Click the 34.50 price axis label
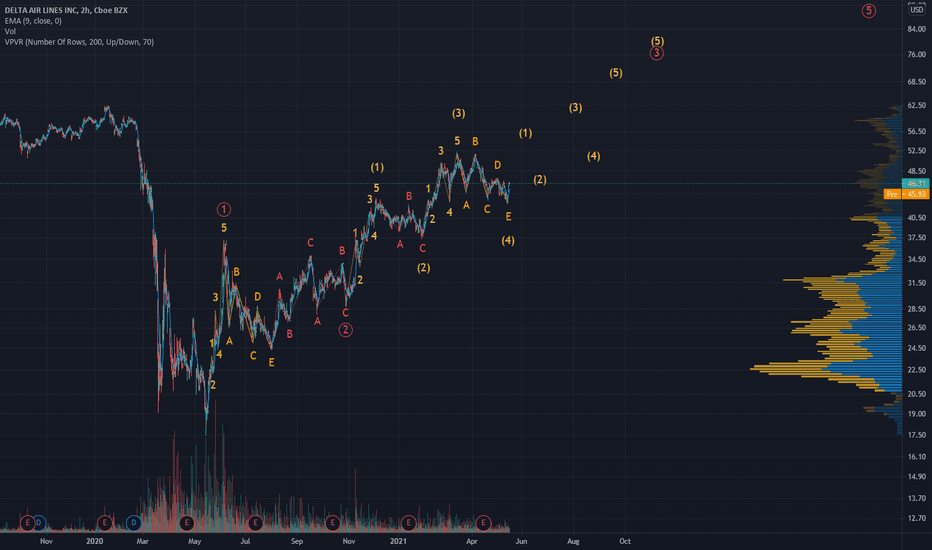Screen dimensions: 932x550 pos(917,259)
